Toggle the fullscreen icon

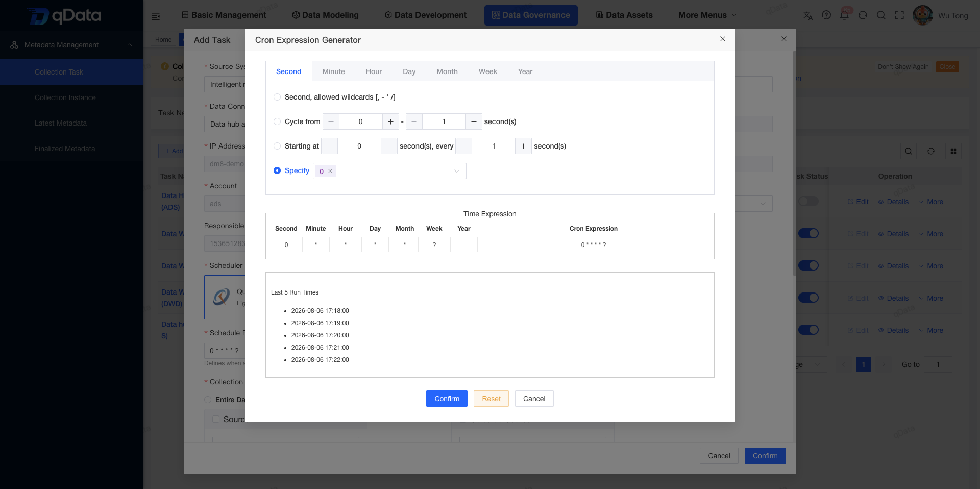pyautogui.click(x=899, y=15)
